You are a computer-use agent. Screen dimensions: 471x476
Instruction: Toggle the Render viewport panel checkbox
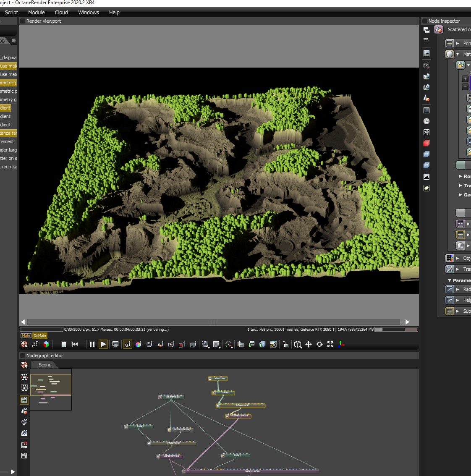pos(23,21)
